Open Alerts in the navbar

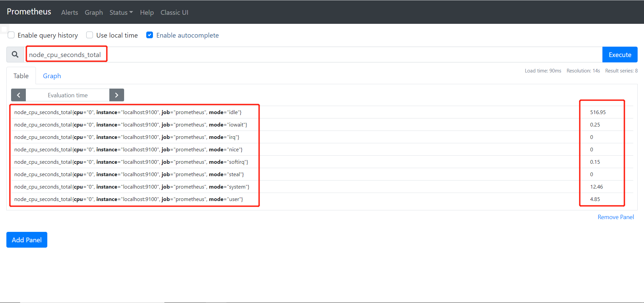69,12
